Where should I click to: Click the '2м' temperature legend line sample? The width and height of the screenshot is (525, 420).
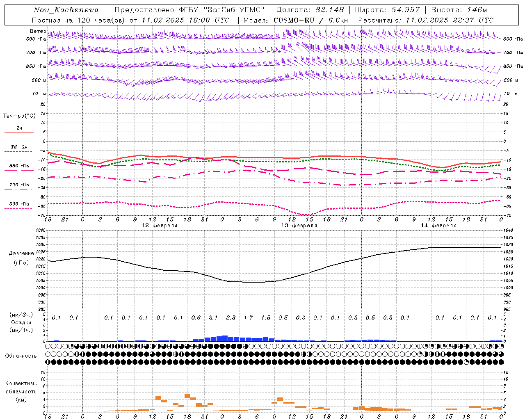tap(19, 132)
